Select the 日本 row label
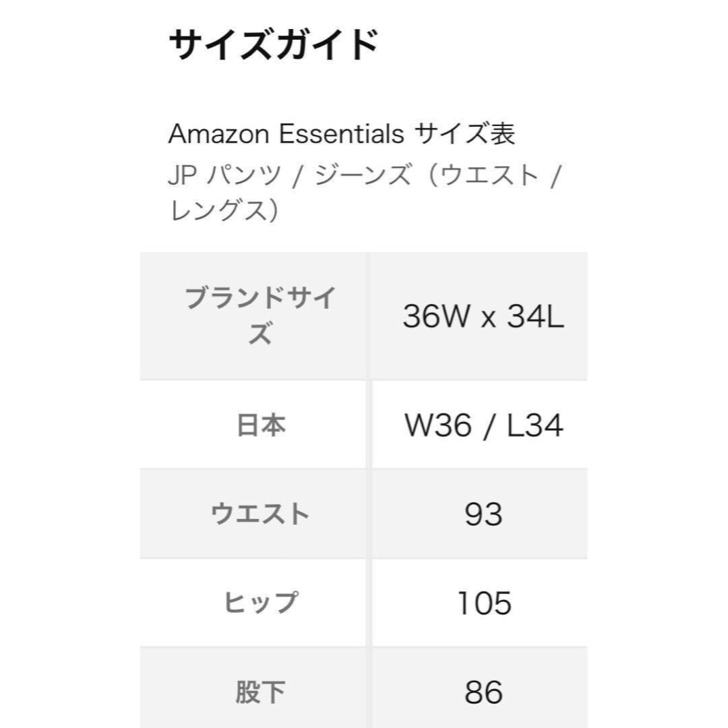This screenshot has height=728, width=728. click(261, 425)
